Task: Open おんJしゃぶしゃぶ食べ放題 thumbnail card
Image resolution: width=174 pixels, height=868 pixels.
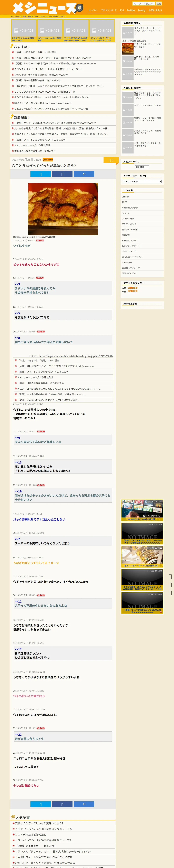Action: 50,31
